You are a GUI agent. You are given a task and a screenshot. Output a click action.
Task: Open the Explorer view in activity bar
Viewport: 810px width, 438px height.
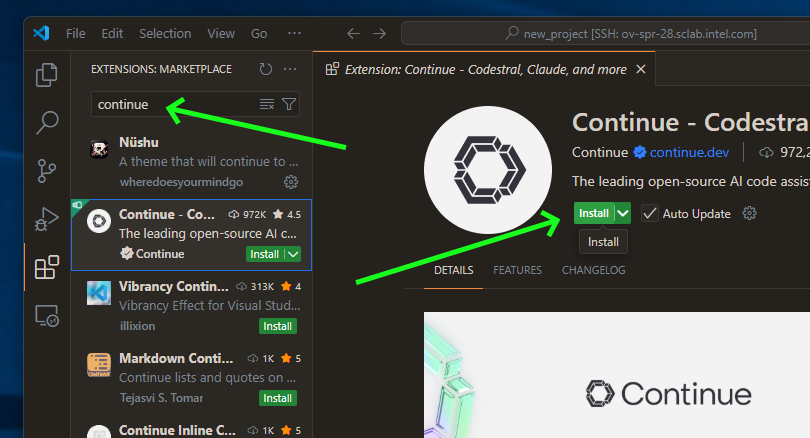tap(47, 75)
